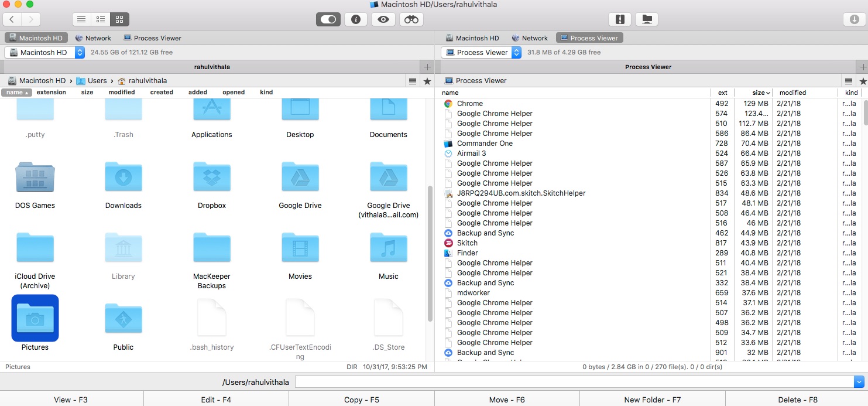Open the command history dropdown arrow

coord(859,382)
